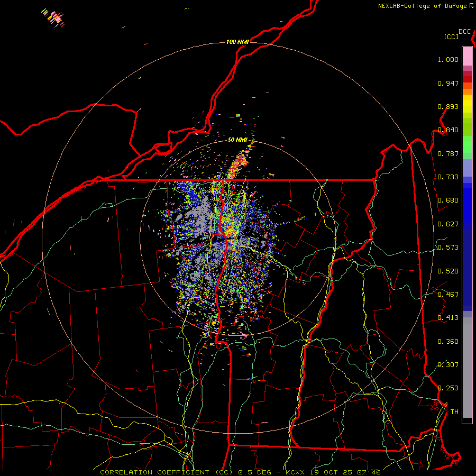
Task: Click the TH threshold label
Action: (x=454, y=412)
